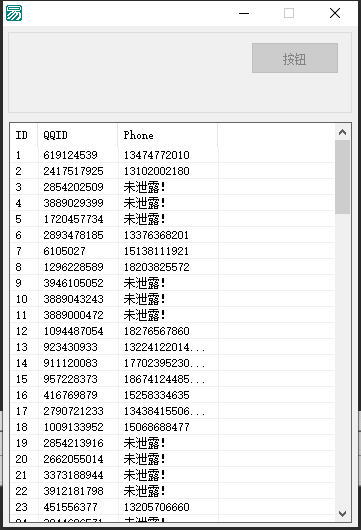Select QQID cell 2854213916
361x530 pixels.
(73, 443)
